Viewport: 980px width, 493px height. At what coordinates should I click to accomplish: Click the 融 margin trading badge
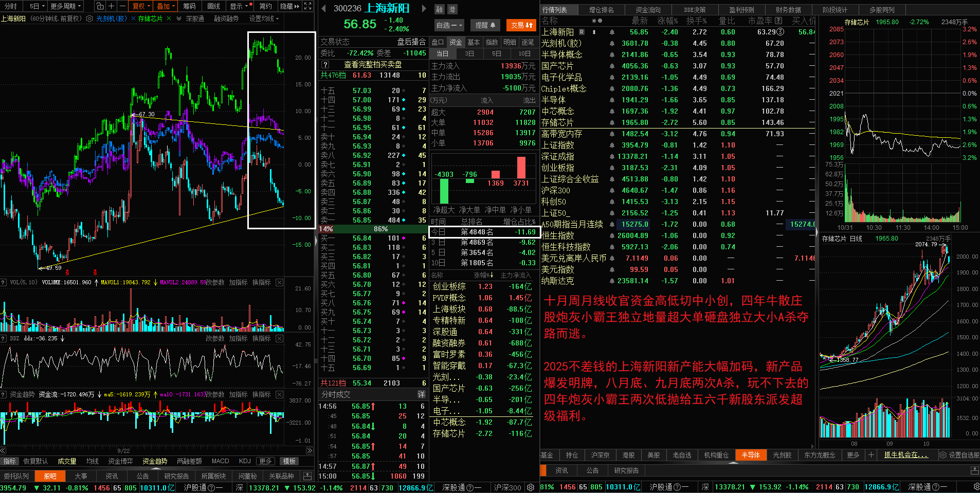click(x=439, y=9)
